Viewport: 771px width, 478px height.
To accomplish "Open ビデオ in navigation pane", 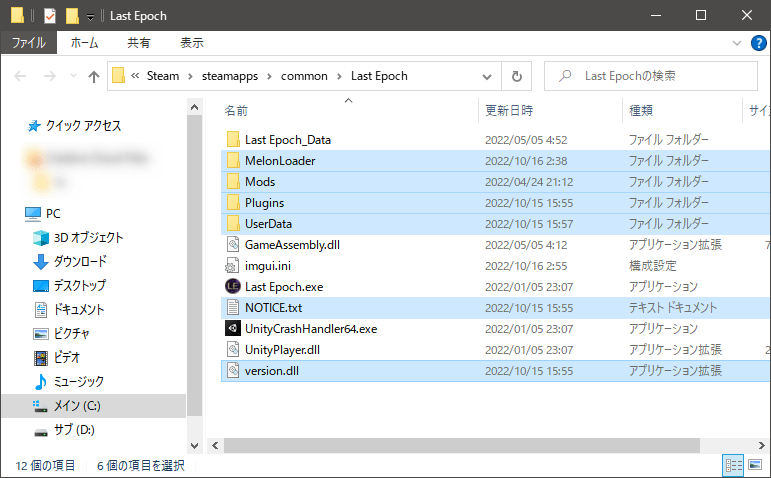I will coord(57,358).
